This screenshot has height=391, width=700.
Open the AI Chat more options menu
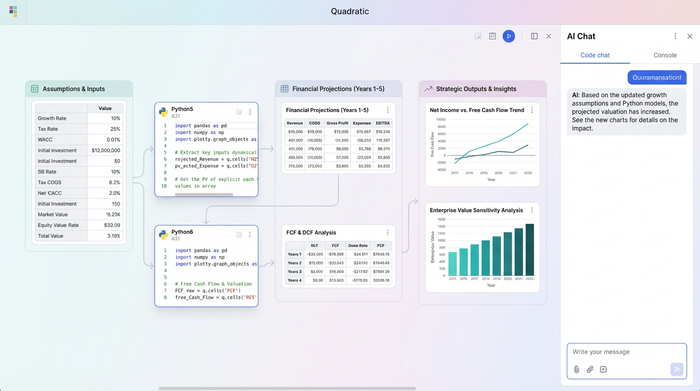[x=675, y=36]
